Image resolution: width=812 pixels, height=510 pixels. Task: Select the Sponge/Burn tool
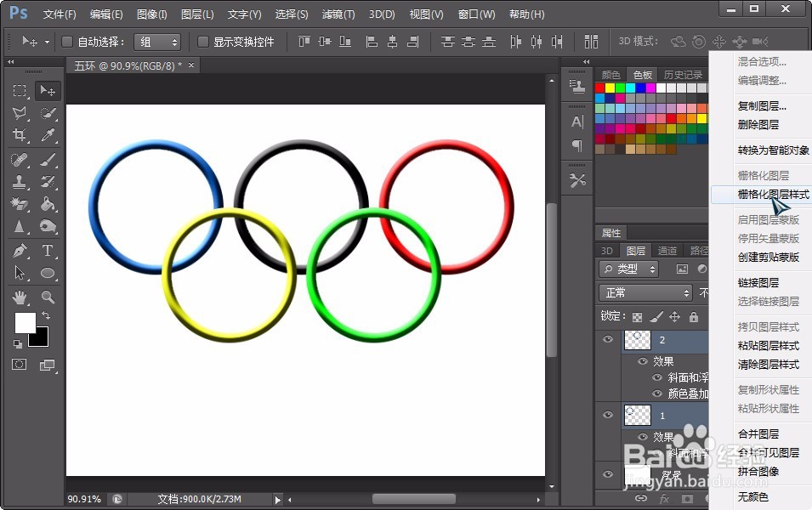pyautogui.click(x=48, y=226)
